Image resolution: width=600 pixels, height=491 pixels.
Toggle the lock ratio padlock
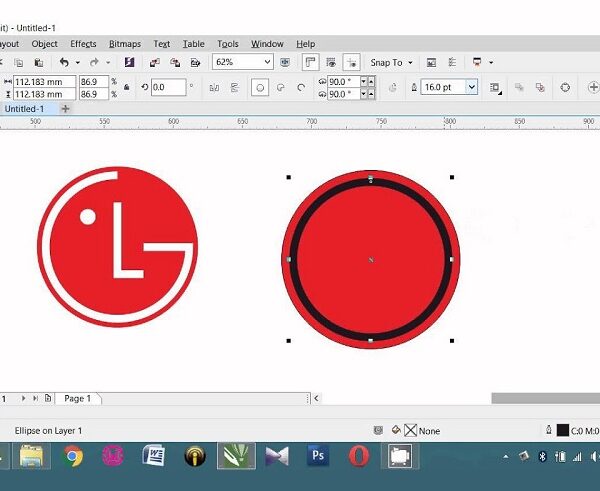(x=127, y=88)
